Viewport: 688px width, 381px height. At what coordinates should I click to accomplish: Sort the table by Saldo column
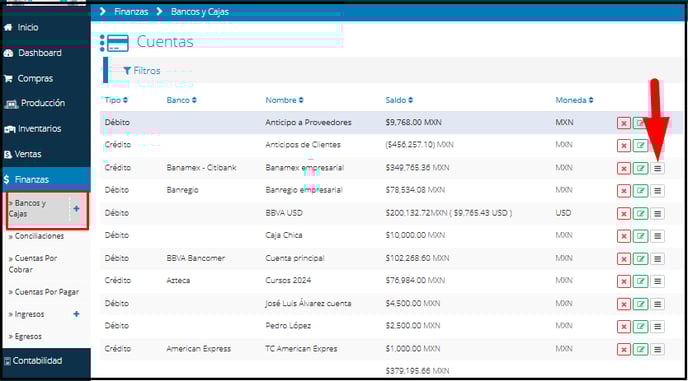click(x=399, y=100)
